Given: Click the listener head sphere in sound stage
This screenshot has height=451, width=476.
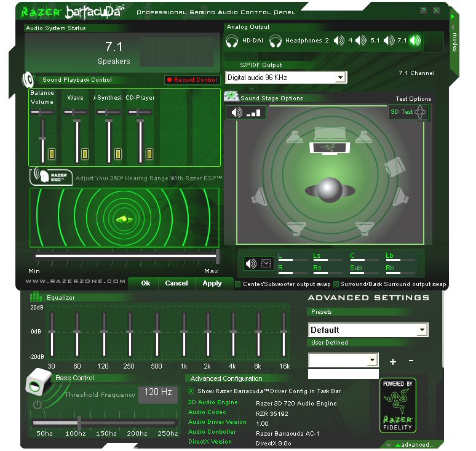Looking at the screenshot, I should pos(330,190).
